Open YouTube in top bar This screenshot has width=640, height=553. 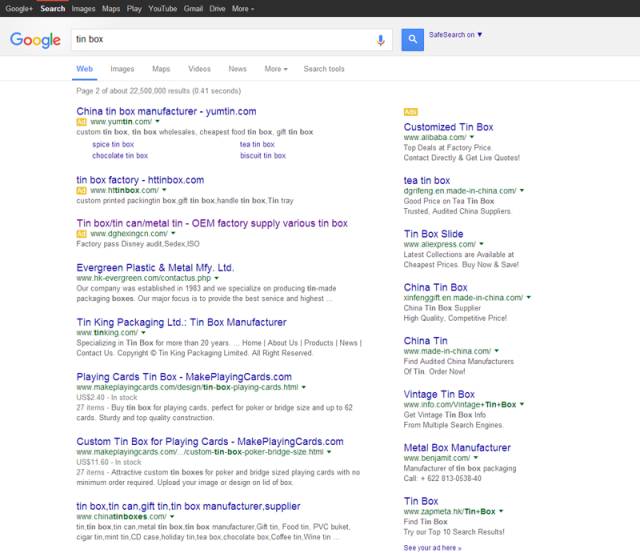[x=162, y=9]
